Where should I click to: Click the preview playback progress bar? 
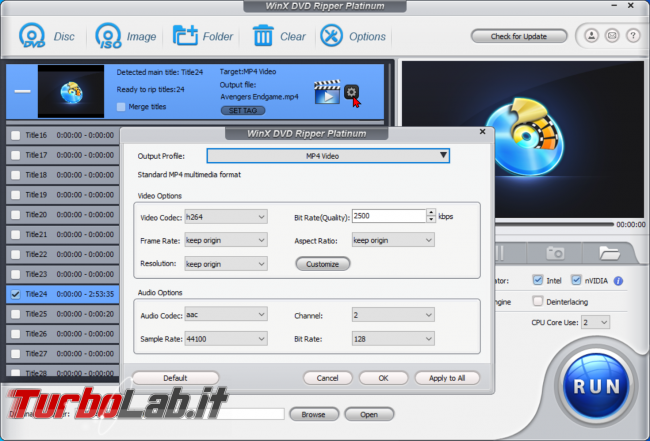(x=554, y=224)
